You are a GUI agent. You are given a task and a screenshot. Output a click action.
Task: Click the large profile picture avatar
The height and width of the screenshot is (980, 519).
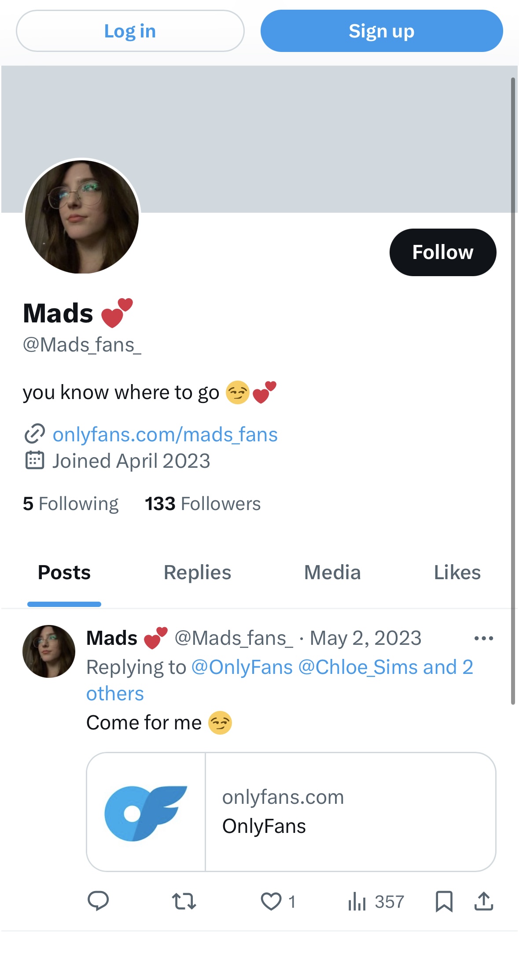82,217
